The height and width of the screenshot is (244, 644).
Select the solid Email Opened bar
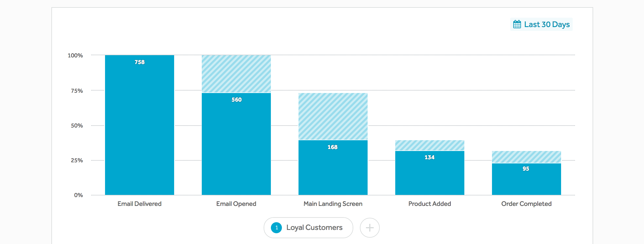(236, 146)
